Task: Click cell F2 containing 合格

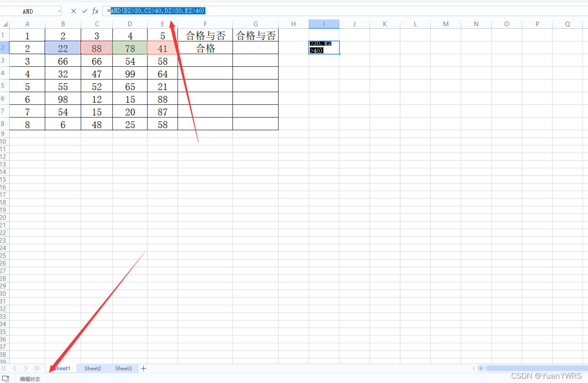Action: pyautogui.click(x=205, y=48)
